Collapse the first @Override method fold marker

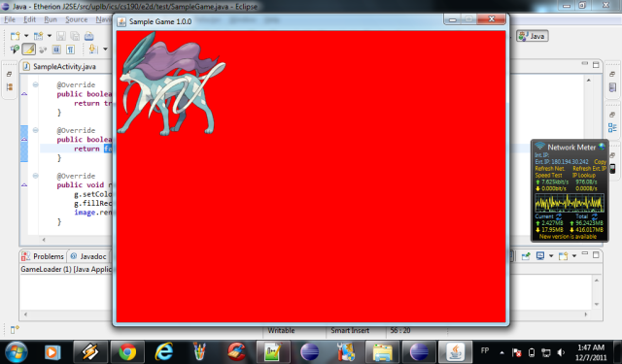[35, 84]
